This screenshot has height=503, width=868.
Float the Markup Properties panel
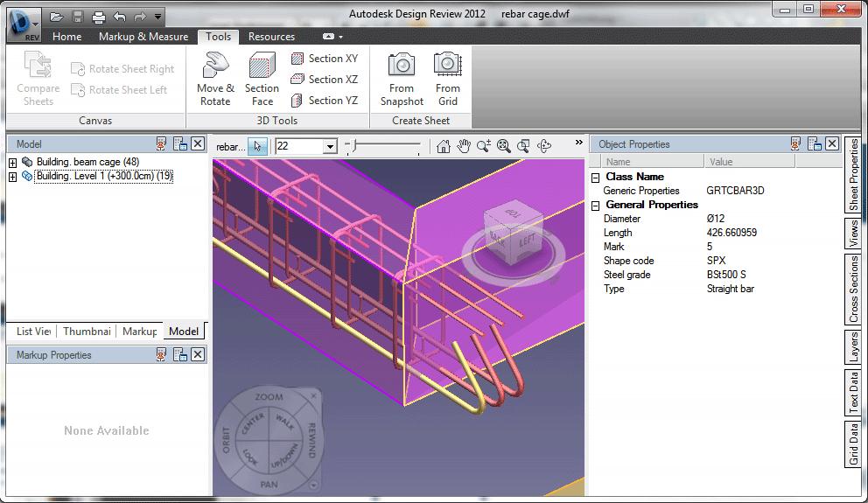pos(180,354)
